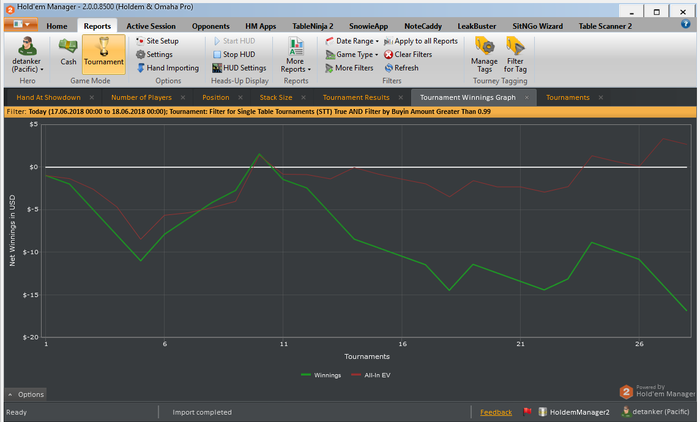Close the Stack Size tab
The height and width of the screenshot is (422, 700).
point(303,97)
